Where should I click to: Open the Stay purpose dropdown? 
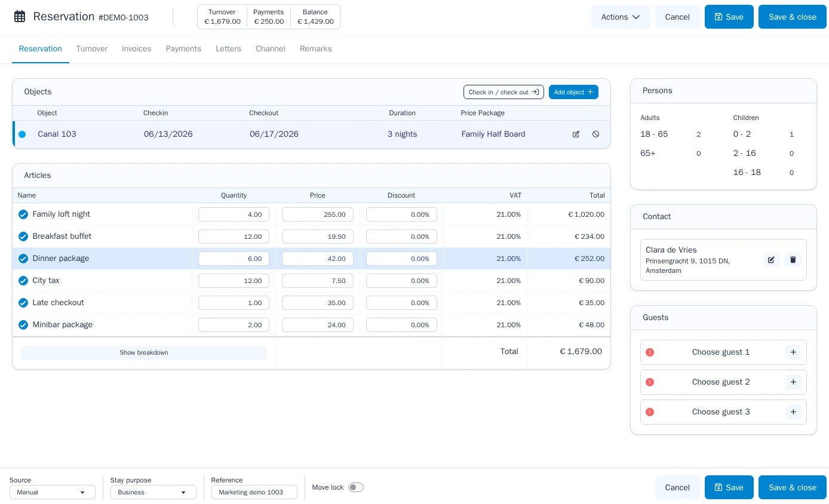[x=153, y=492]
